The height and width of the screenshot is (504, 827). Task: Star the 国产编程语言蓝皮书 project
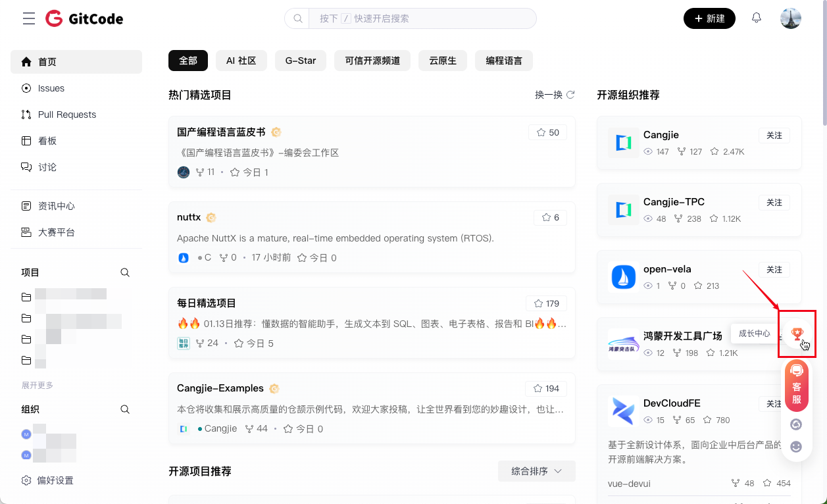(x=547, y=132)
